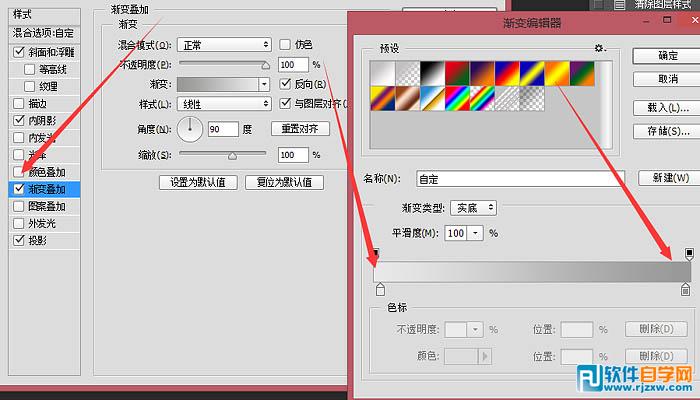Open the 平滑度 percentage dropdown arrow
Image resolution: width=700 pixels, height=400 pixels.
[x=475, y=233]
